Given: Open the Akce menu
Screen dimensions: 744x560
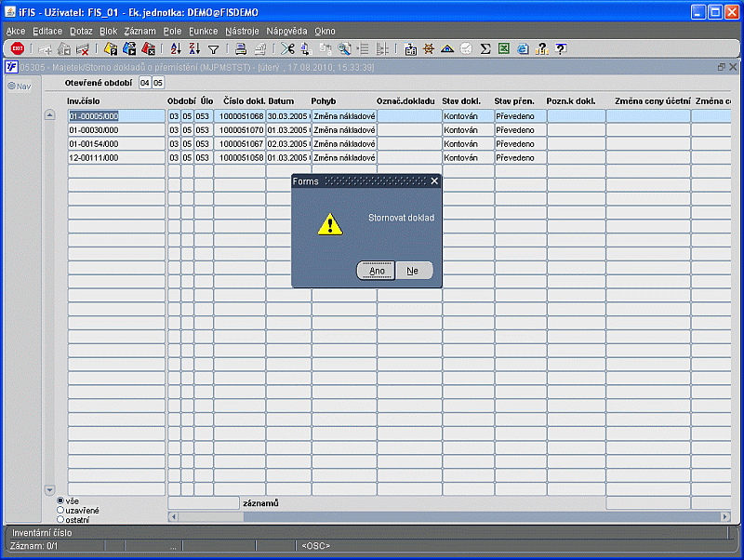Looking at the screenshot, I should point(16,32).
